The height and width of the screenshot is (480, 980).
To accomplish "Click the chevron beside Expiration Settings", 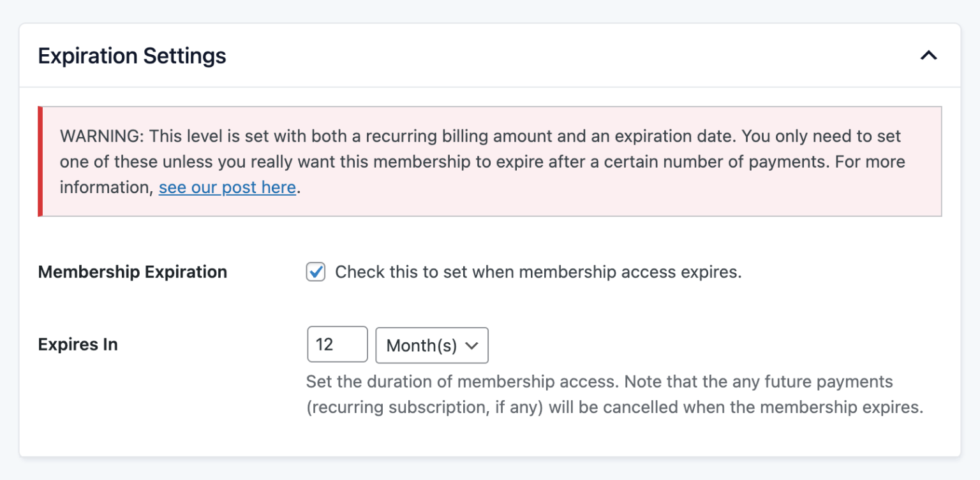I will (930, 55).
